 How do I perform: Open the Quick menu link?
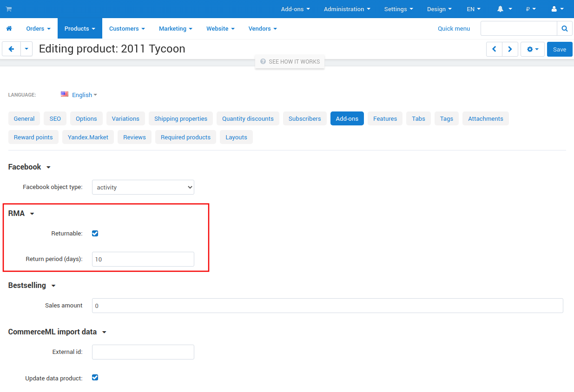tap(454, 29)
